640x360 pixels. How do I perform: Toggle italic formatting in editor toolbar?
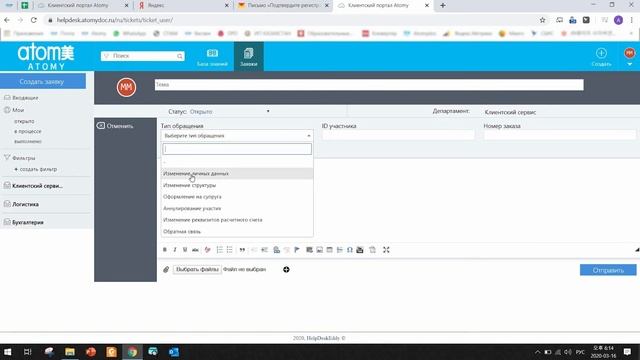tap(175, 250)
